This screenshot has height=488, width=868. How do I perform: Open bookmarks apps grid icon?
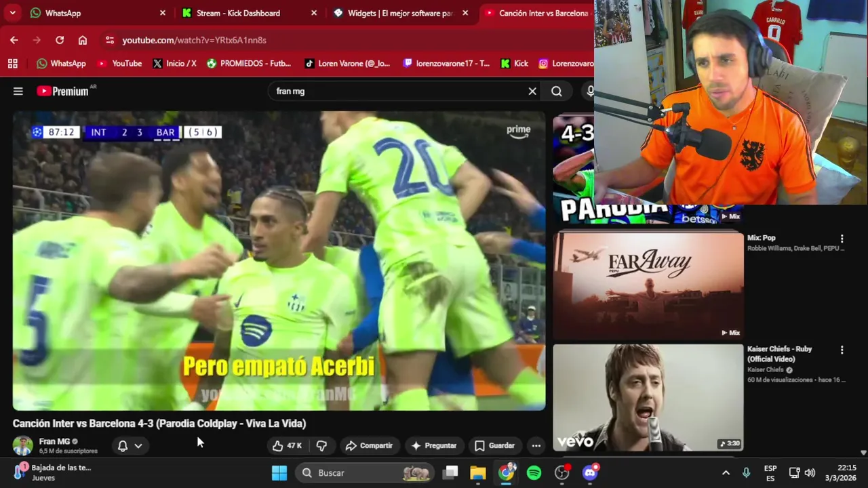[12, 63]
